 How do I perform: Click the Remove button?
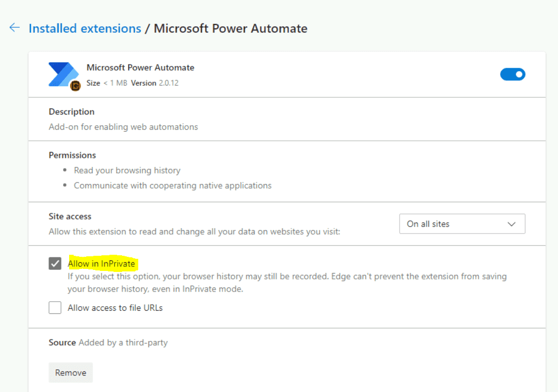point(71,372)
